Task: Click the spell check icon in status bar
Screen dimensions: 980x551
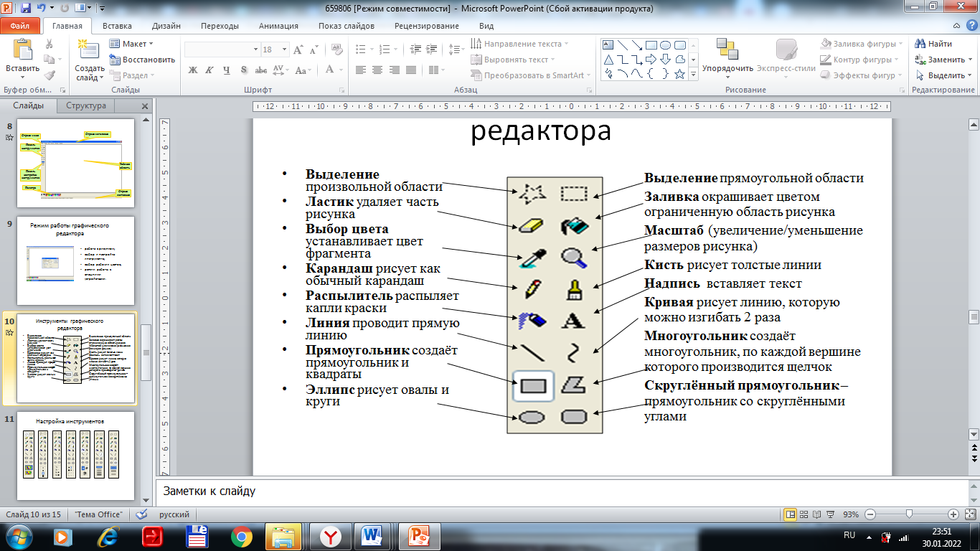Action: pyautogui.click(x=142, y=514)
